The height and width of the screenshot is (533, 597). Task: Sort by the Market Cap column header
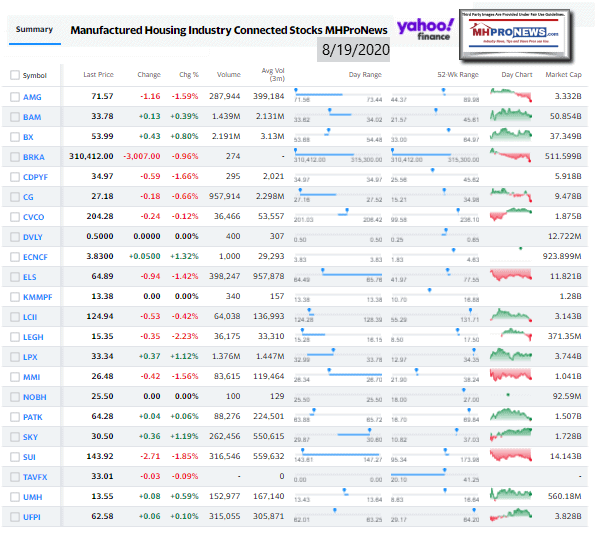[x=563, y=75]
